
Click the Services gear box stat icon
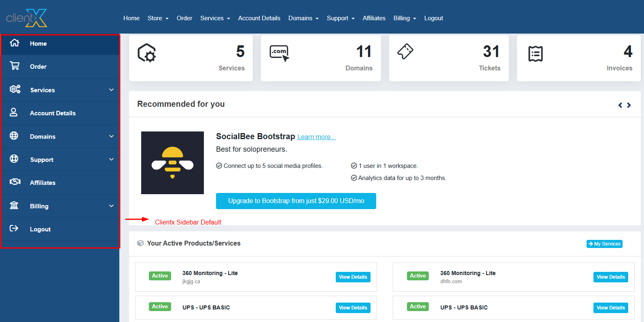pos(147,53)
